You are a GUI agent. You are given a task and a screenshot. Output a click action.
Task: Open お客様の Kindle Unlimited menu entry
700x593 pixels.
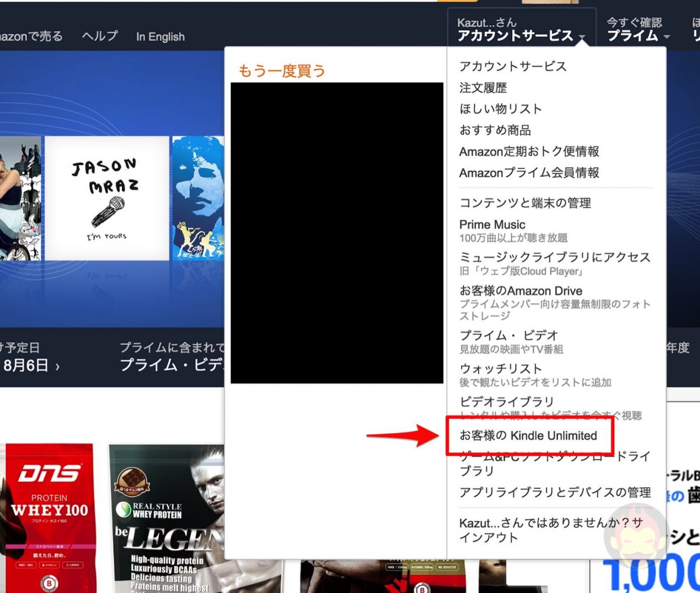[528, 436]
